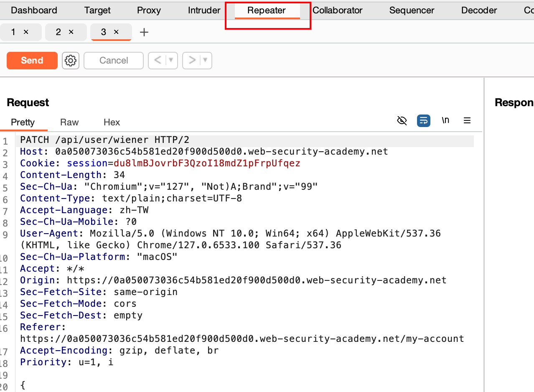Toggle line wrap icon in Request panel
534x392 pixels.
tap(423, 121)
